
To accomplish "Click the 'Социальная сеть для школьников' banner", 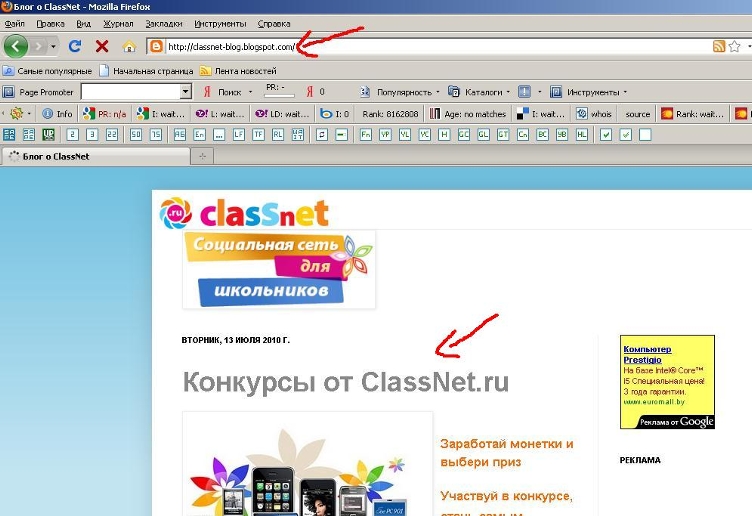I will [x=279, y=270].
